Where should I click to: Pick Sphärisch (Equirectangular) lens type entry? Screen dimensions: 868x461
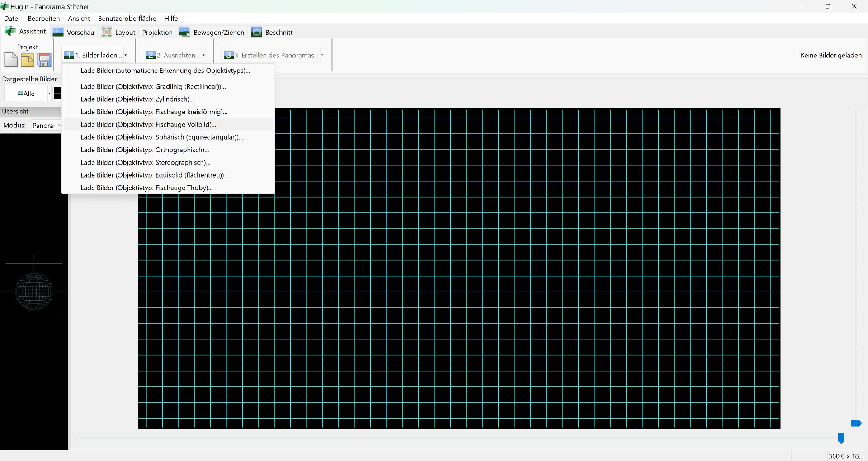point(162,137)
